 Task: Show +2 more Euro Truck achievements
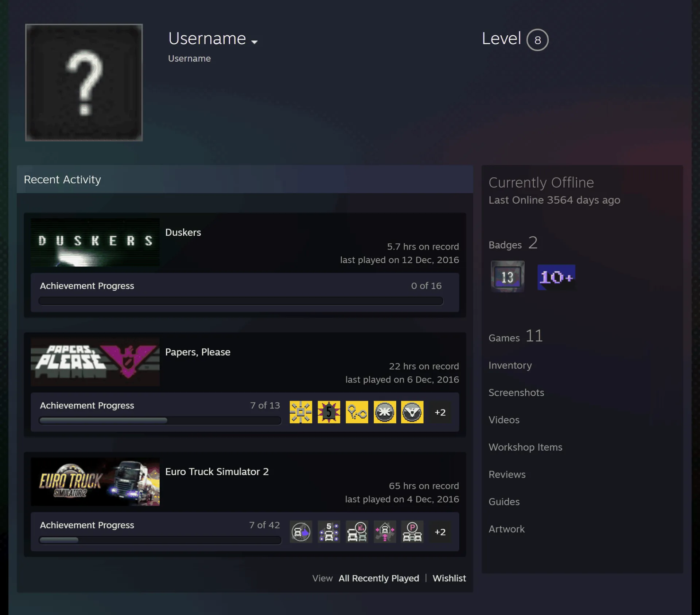(x=440, y=532)
